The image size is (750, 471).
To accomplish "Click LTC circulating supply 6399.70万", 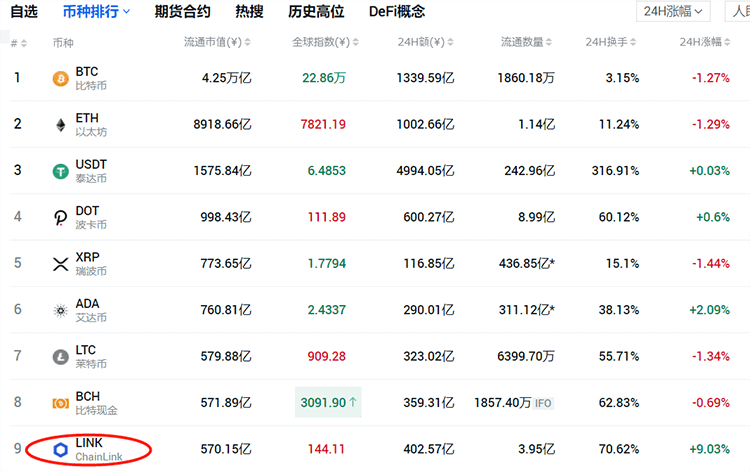I will tap(526, 356).
